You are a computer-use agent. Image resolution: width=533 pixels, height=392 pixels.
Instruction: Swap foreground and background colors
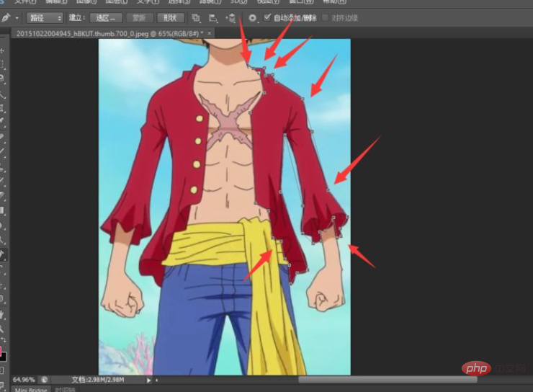(x=4, y=340)
